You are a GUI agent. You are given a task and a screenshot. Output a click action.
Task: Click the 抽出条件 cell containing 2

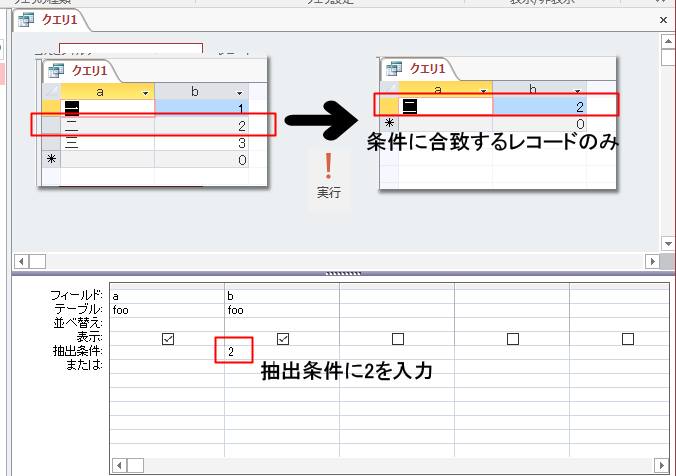pos(282,352)
